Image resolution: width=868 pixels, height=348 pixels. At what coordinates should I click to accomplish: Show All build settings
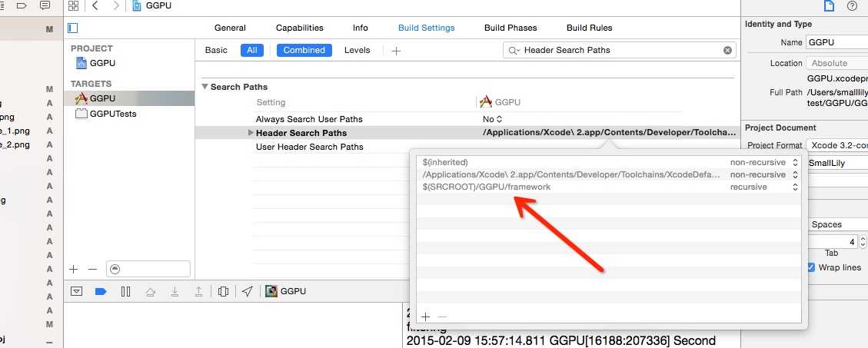coord(252,50)
